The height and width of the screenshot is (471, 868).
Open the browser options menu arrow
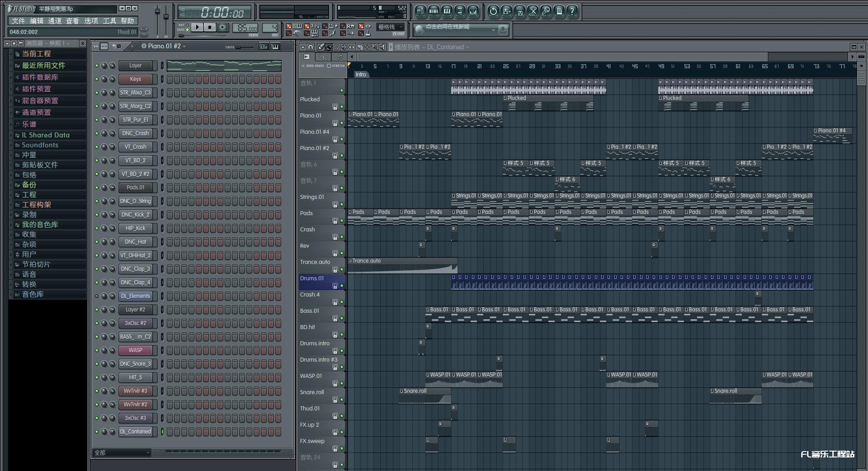coord(7,43)
